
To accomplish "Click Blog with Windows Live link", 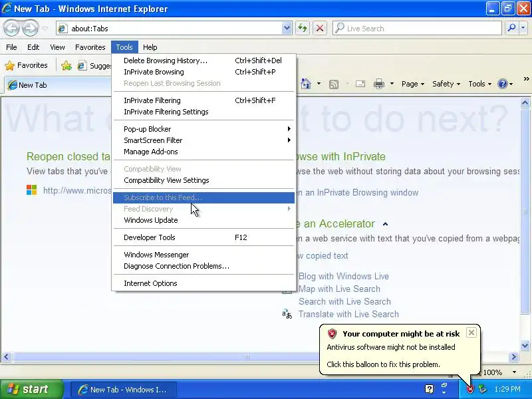I will pyautogui.click(x=344, y=276).
